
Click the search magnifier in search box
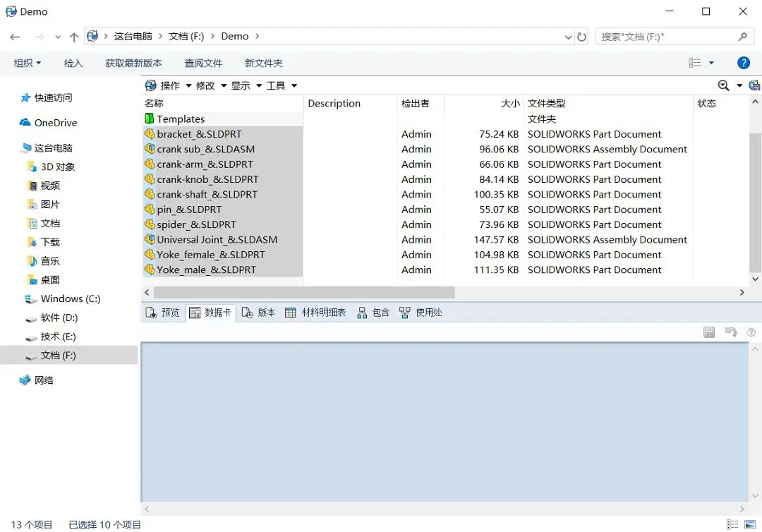(x=742, y=37)
